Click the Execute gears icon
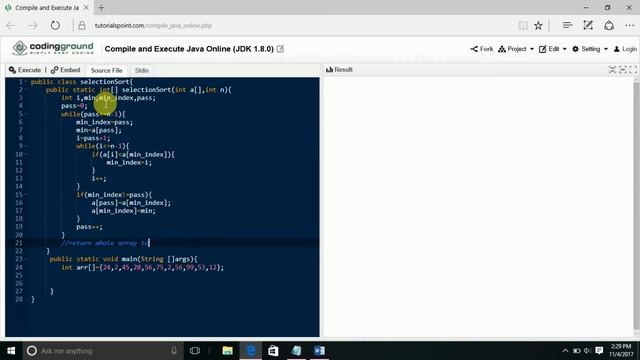Viewport: 640px width, 360px height. tap(12, 70)
